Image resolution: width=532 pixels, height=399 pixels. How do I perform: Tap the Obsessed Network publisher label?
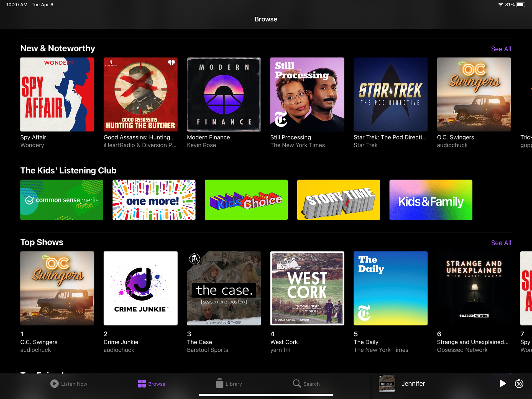coord(462,350)
